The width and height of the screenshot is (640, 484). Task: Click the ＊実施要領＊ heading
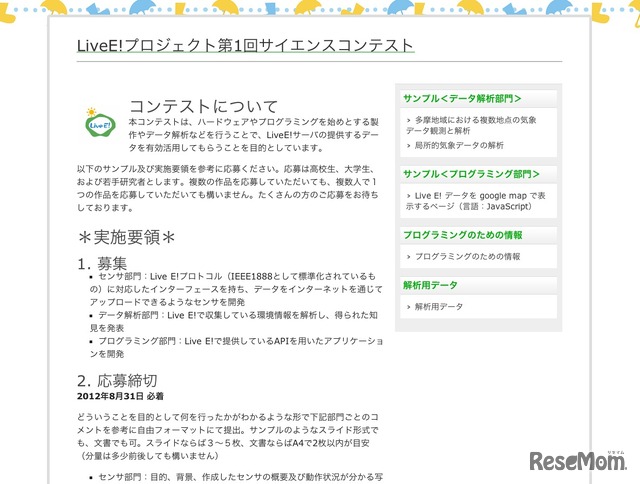coord(126,237)
